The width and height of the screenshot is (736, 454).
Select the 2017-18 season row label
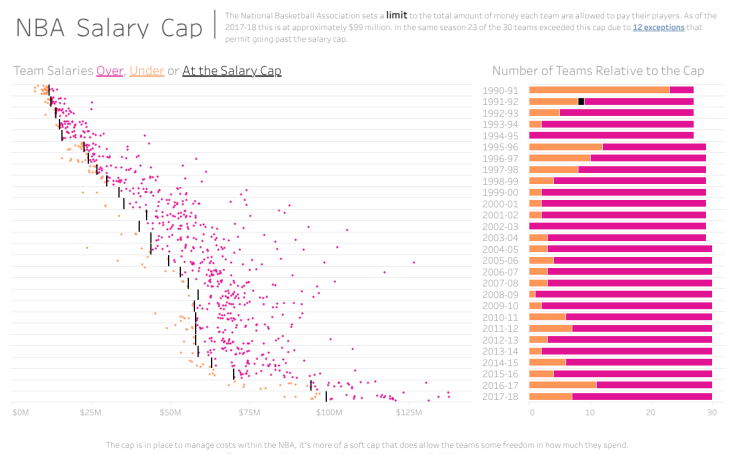point(500,397)
